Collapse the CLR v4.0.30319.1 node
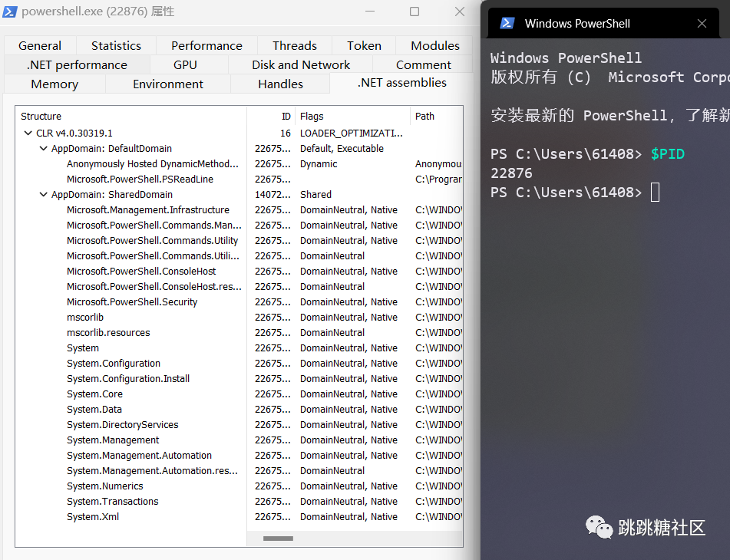Screen dimensions: 730x560 point(28,133)
